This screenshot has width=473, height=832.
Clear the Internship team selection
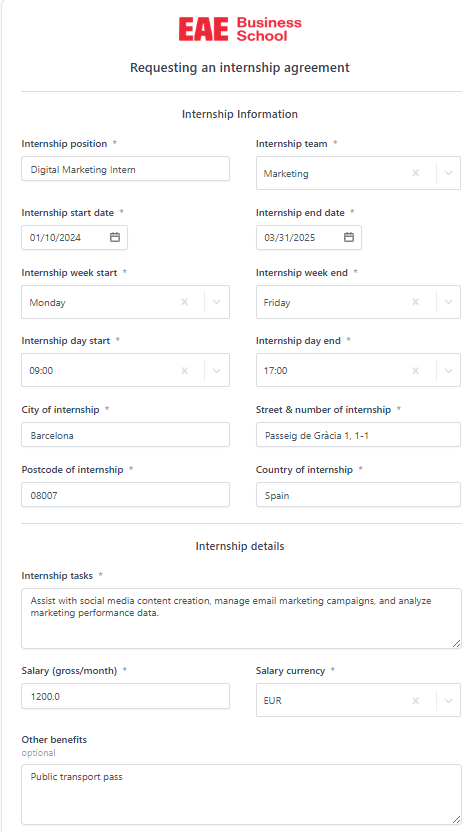416,173
